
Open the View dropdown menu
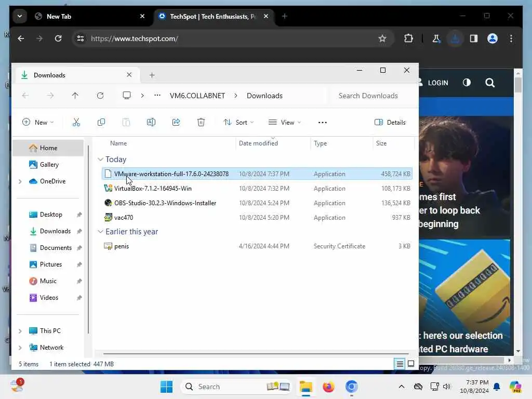coord(285,122)
